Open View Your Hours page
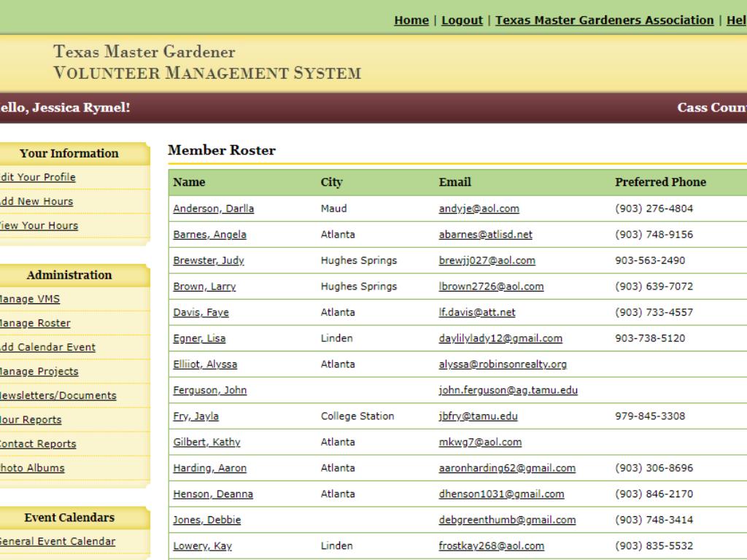 39,225
